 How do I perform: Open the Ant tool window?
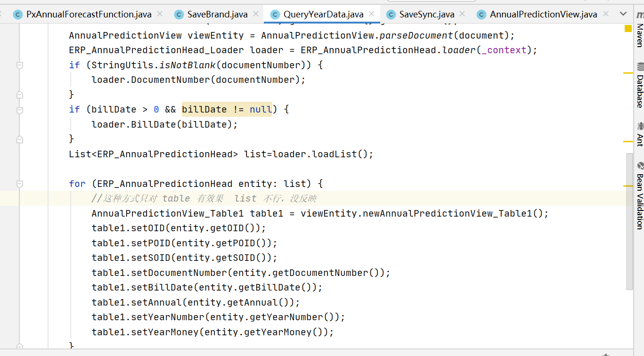click(x=640, y=134)
